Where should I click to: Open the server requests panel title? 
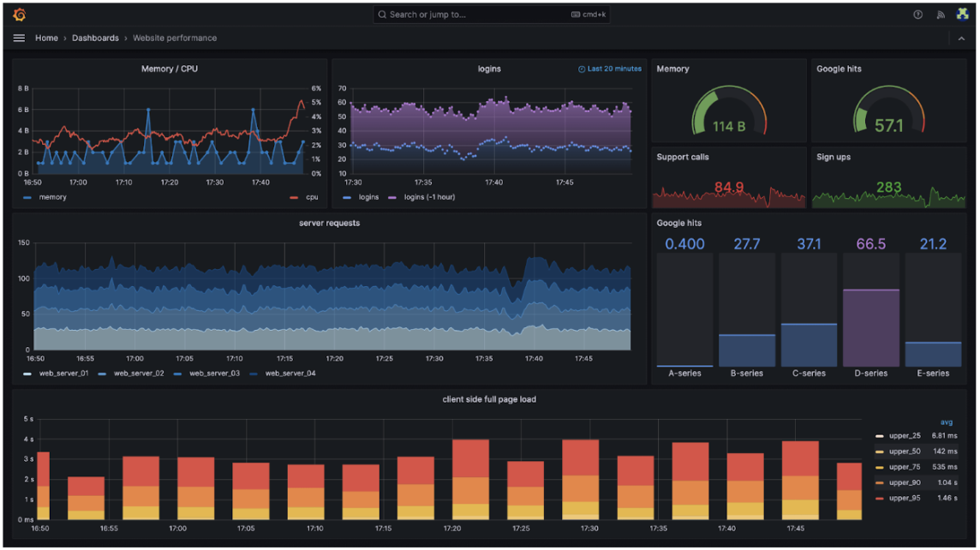click(329, 223)
